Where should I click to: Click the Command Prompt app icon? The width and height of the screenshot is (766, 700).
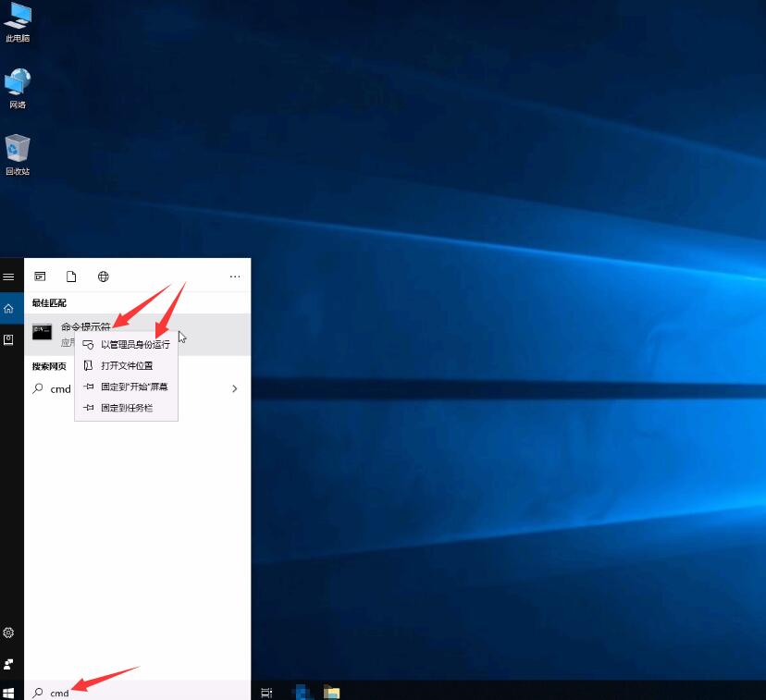coord(42,333)
